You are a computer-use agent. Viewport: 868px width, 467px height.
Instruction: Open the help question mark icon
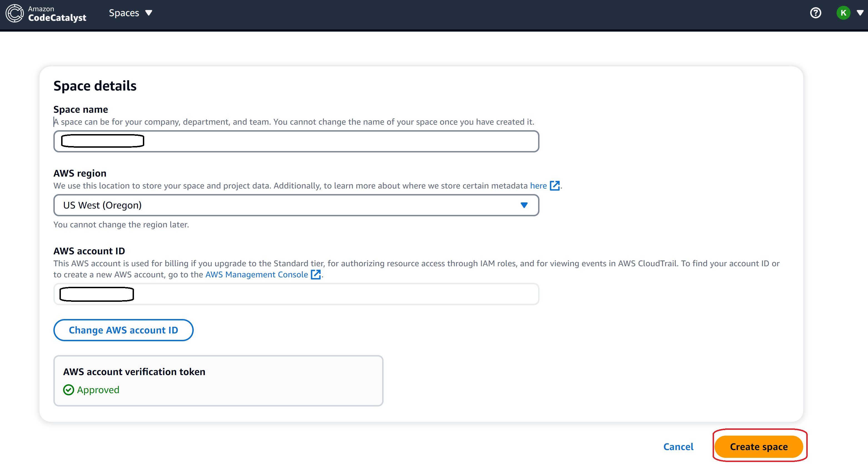click(815, 13)
